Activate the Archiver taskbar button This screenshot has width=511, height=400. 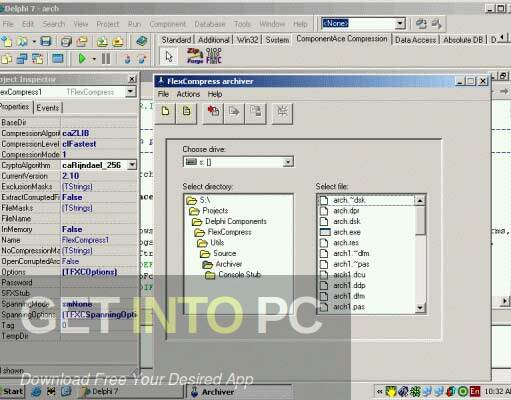239,392
